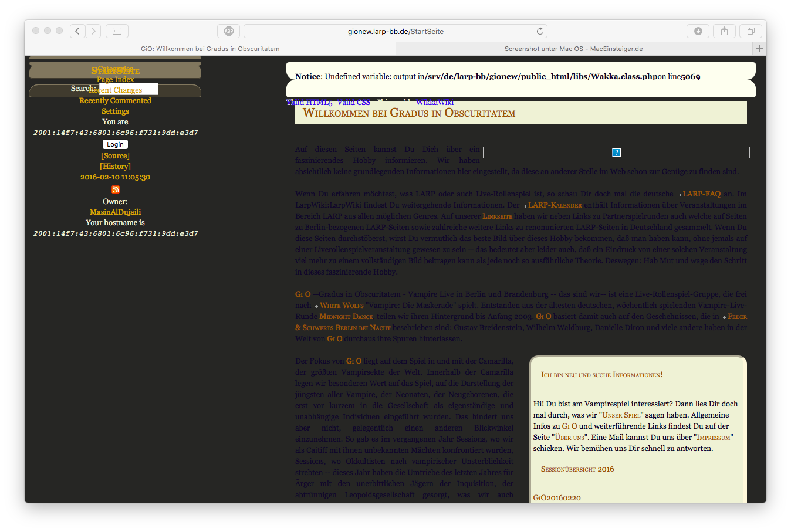
Task: Open the LARP-Kalender link
Action: click(555, 205)
